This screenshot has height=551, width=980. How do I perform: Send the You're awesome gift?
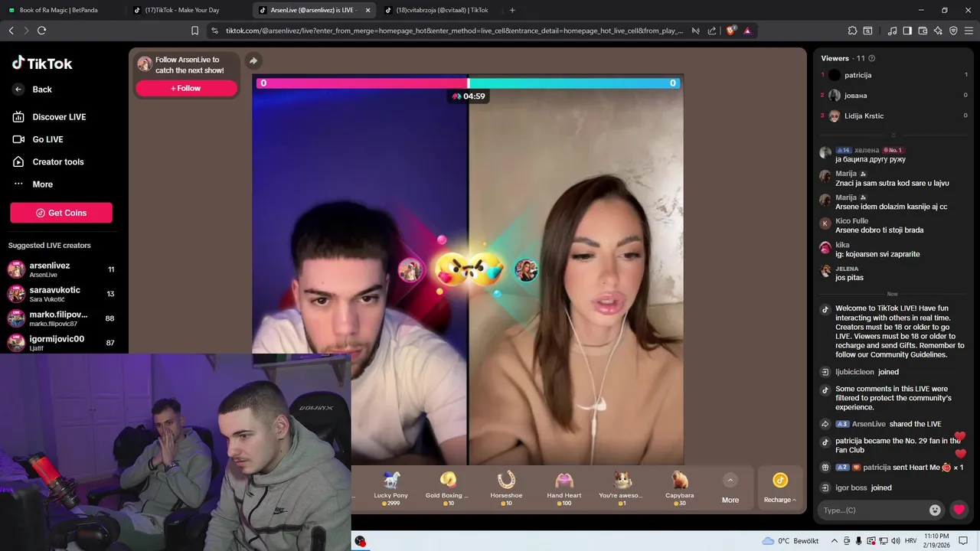622,488
